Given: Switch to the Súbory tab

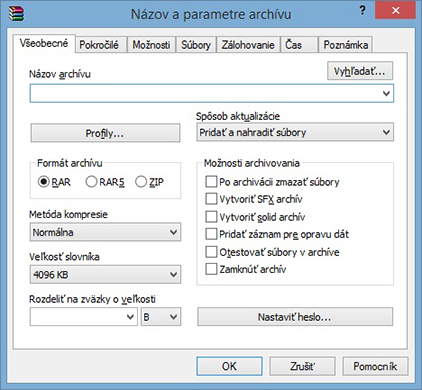Looking at the screenshot, I should [196, 45].
